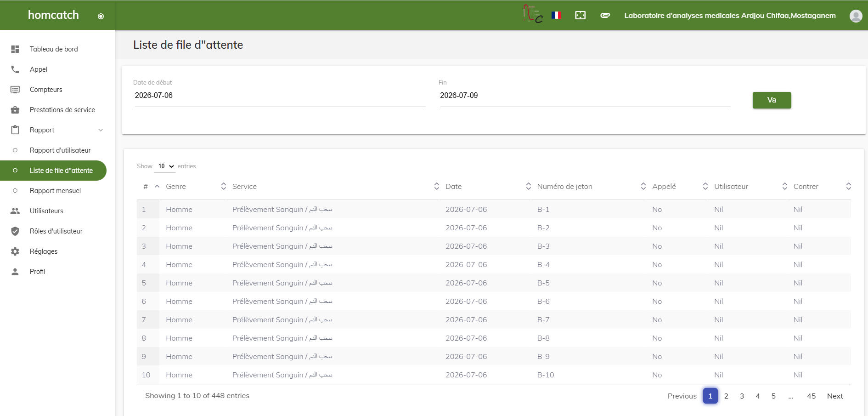
Task: Click the Profil person icon
Action: 15,272
